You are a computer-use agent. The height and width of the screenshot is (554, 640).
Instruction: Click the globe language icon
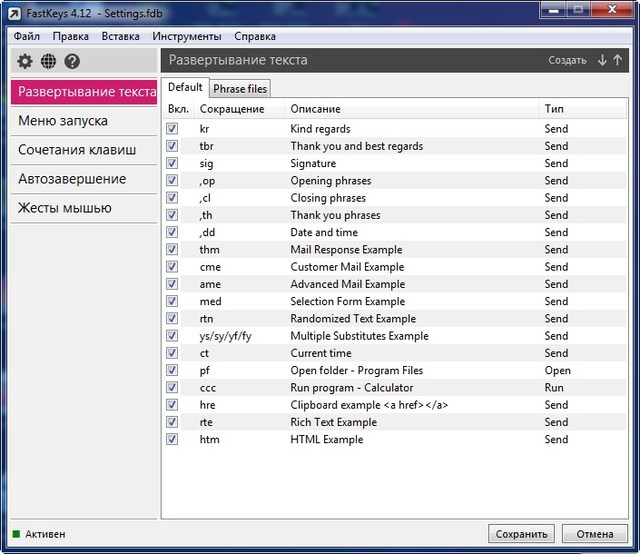tap(48, 61)
